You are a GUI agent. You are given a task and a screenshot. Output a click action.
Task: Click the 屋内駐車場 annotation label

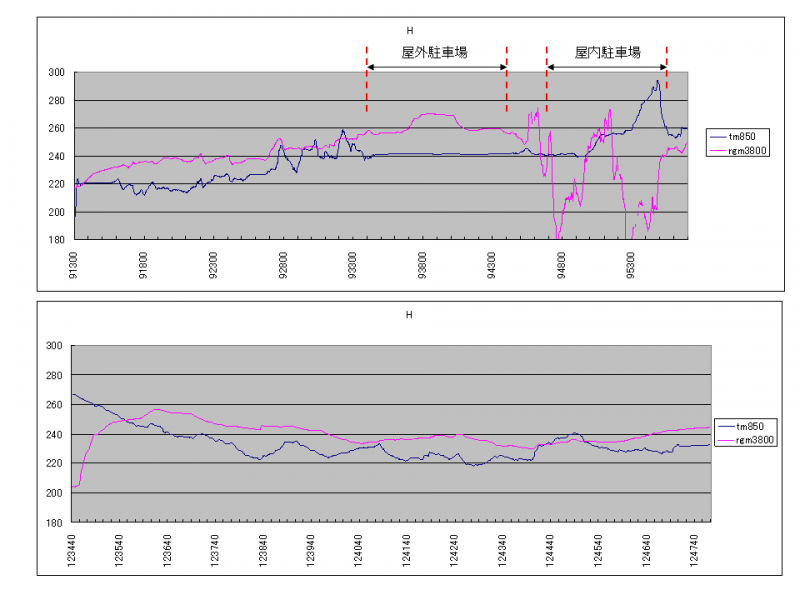(608, 52)
